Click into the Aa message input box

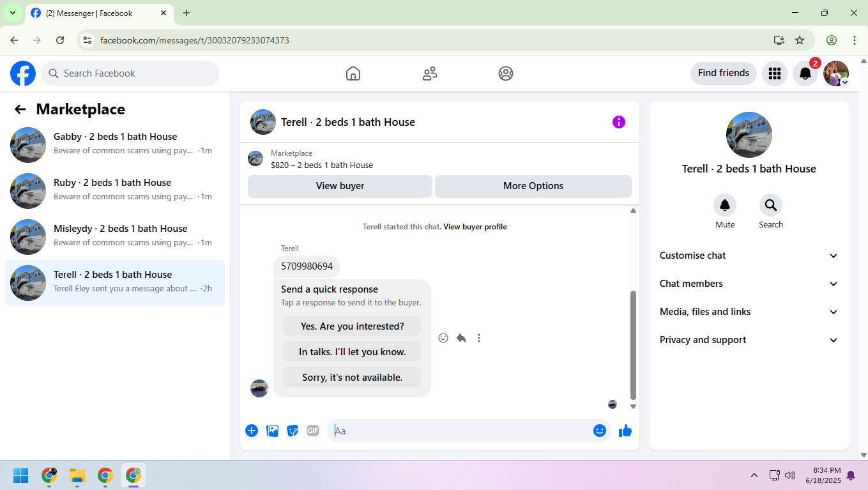point(460,431)
